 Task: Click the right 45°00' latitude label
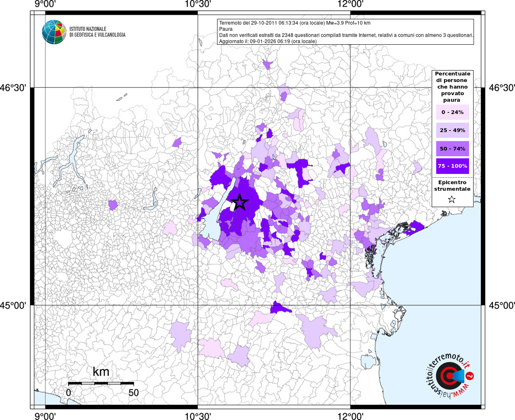coord(501,306)
